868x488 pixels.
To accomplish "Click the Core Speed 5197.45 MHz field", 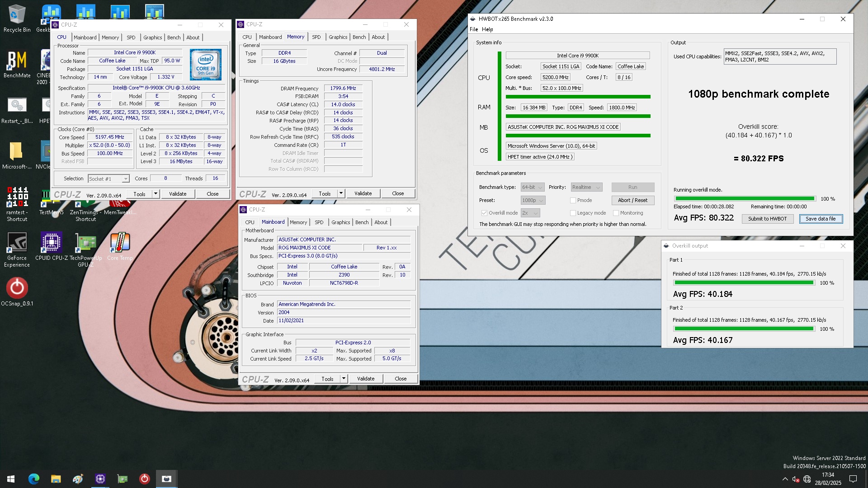I will (x=110, y=137).
